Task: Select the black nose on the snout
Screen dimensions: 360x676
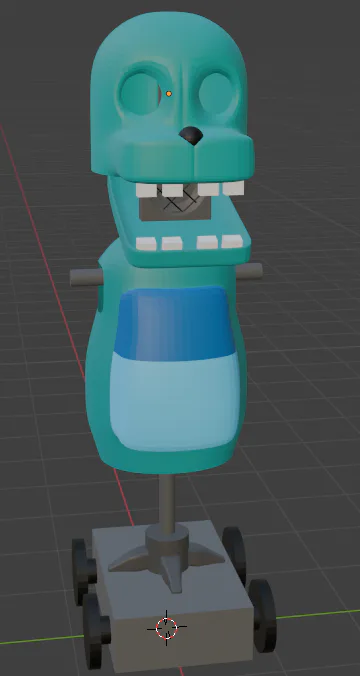Action: coord(191,135)
